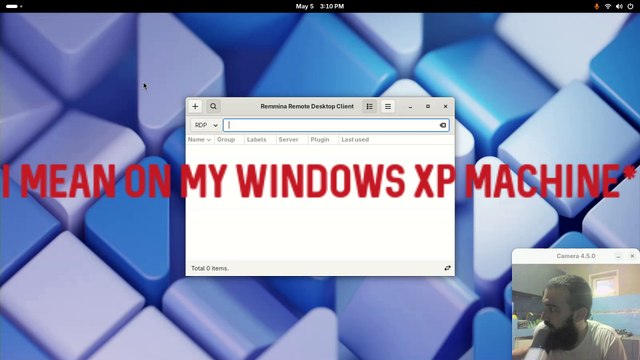Toggle the search bar in Remmina
The height and width of the screenshot is (360, 640).
coord(213,107)
